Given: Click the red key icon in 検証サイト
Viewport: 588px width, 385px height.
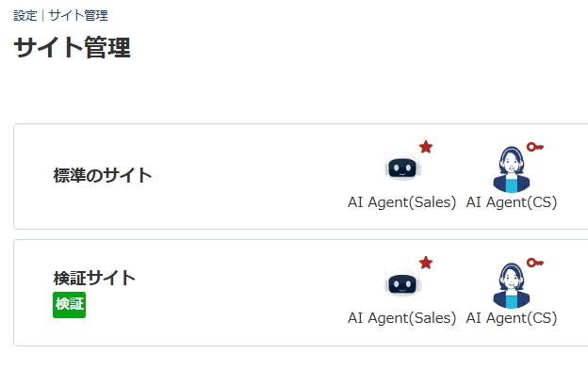Looking at the screenshot, I should click(535, 263).
